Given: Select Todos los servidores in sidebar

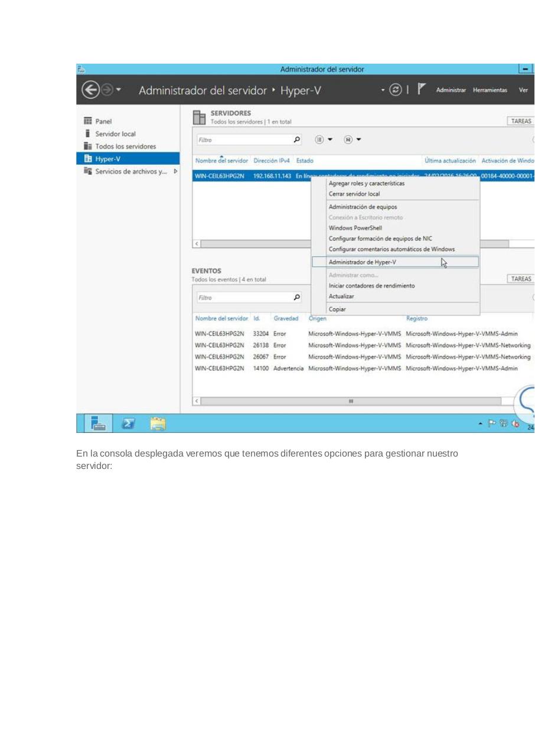Looking at the screenshot, I should pyautogui.click(x=125, y=146).
